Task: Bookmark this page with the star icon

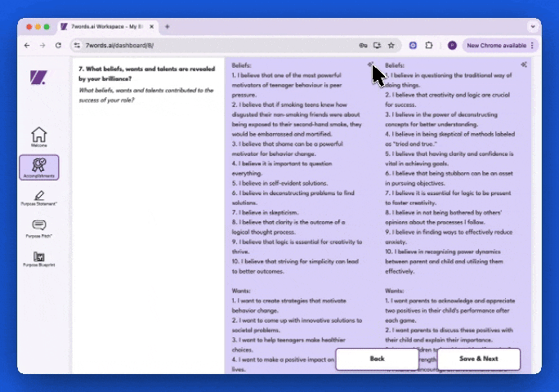Action: [x=391, y=46]
